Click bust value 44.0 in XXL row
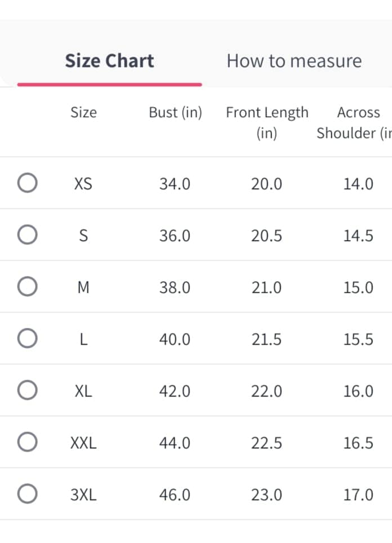This screenshot has height=543, width=392. [175, 443]
